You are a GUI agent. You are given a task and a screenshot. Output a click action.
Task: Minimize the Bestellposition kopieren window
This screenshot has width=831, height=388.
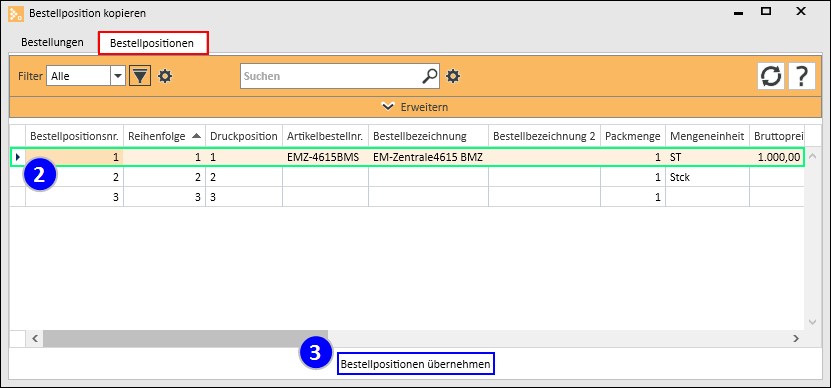[738, 13]
